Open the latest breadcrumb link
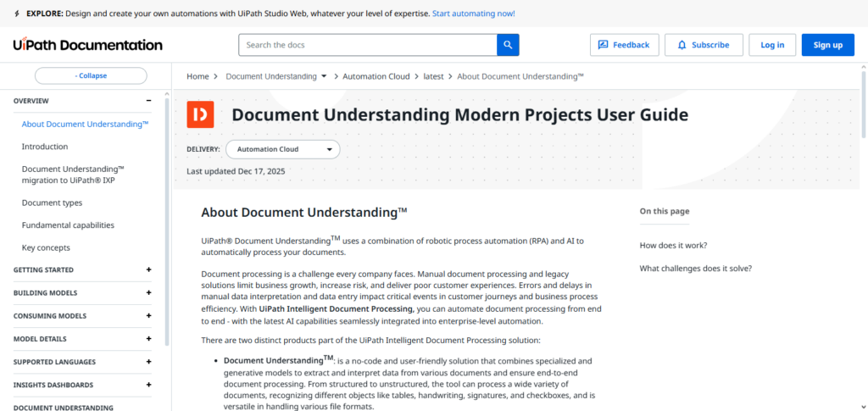The width and height of the screenshot is (868, 411). [433, 76]
